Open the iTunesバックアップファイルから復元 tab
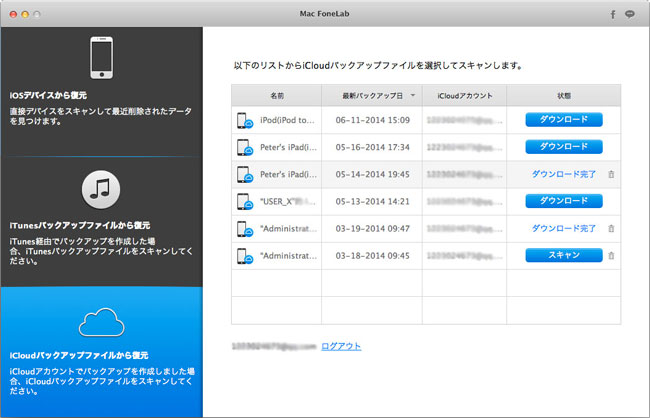Viewport: 650px width, 418px height. 101,225
